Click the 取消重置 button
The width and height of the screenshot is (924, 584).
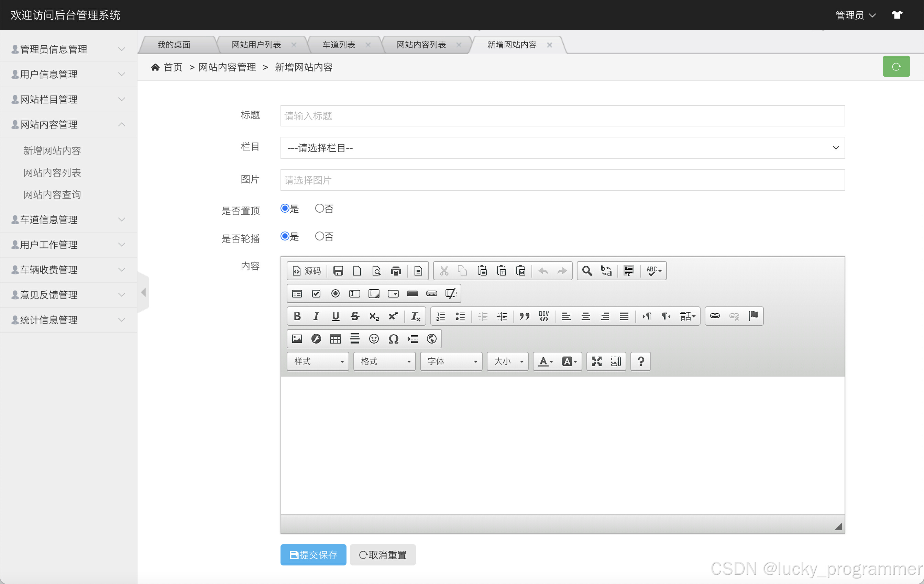point(383,555)
